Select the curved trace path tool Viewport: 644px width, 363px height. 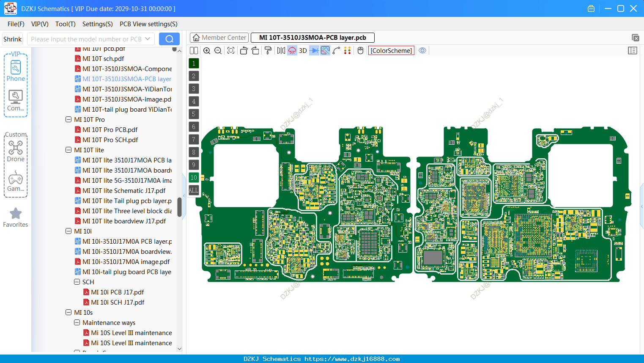tap(337, 51)
